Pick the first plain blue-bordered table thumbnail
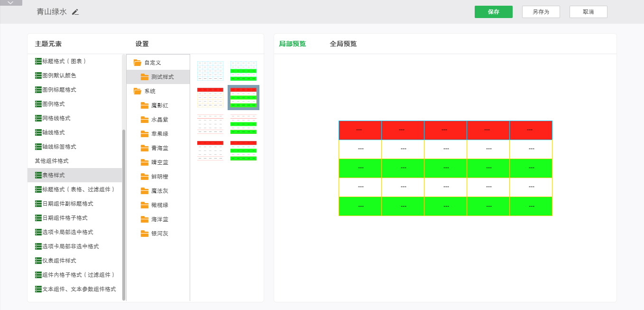The width and height of the screenshot is (644, 310). click(210, 71)
